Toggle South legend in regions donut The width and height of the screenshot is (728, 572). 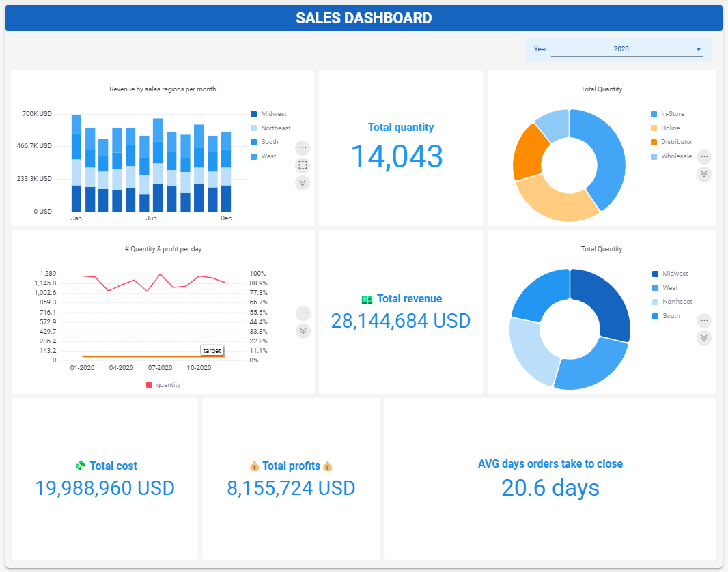click(667, 316)
